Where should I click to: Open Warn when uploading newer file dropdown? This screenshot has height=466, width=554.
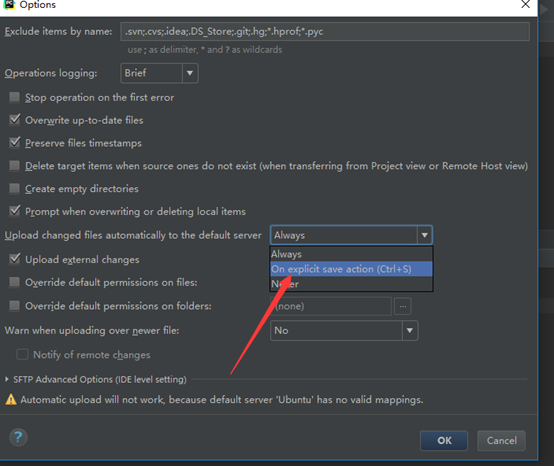344,331
